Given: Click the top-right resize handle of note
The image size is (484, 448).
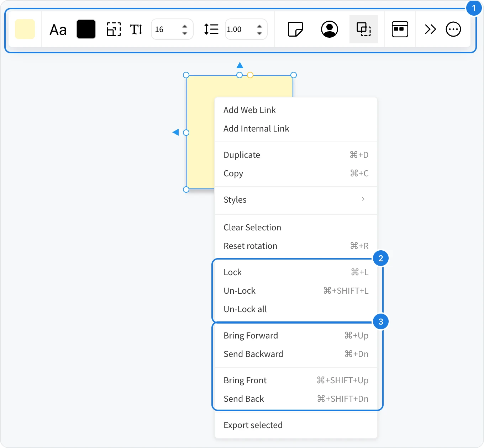Looking at the screenshot, I should click(x=294, y=75).
